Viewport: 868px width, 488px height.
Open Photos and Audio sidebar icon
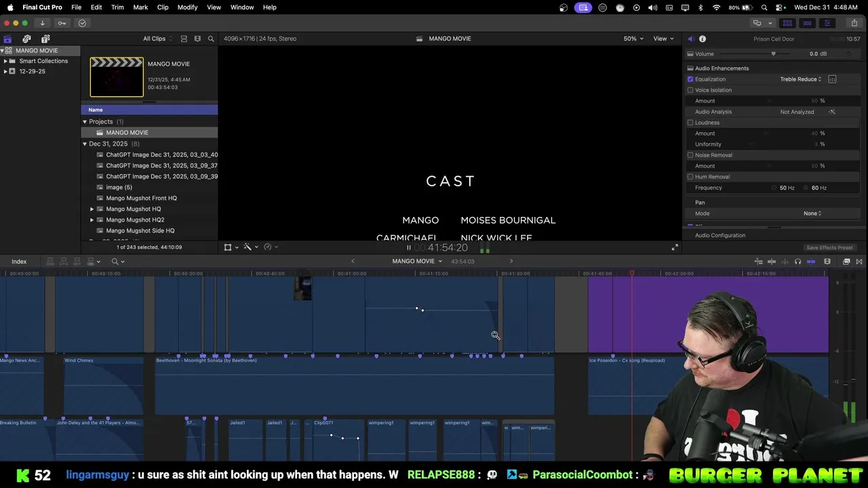(x=26, y=39)
